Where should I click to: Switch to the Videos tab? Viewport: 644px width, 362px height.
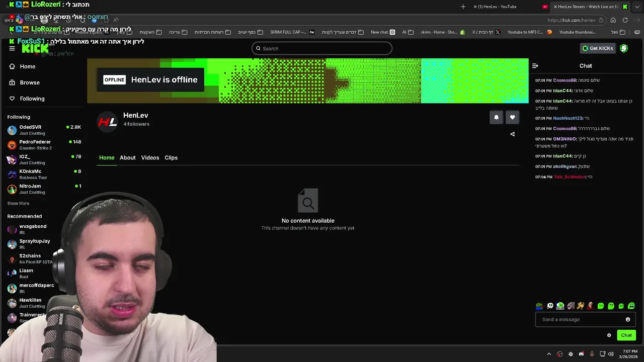click(x=150, y=158)
